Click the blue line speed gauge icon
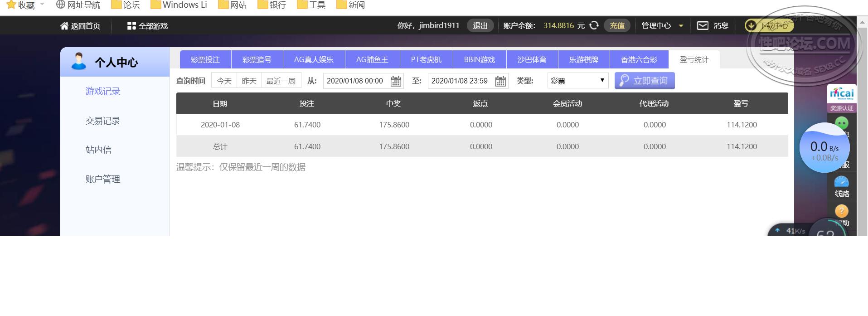The height and width of the screenshot is (316, 868). [x=841, y=182]
